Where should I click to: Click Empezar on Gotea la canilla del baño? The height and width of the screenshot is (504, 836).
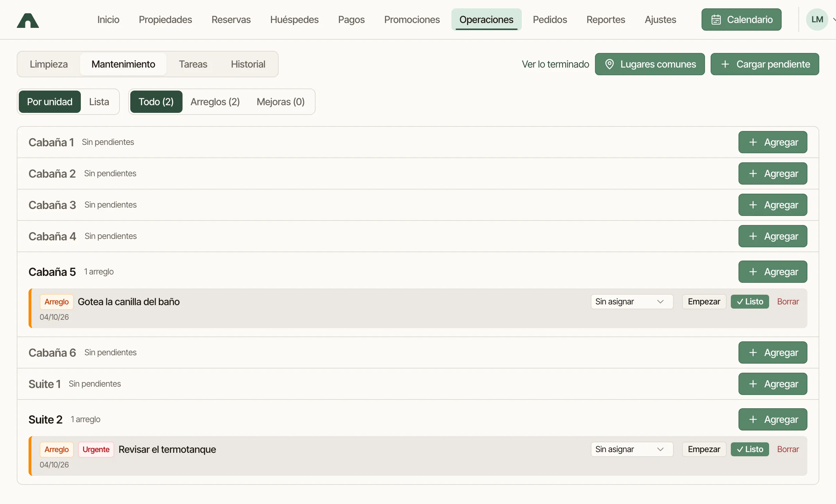[x=704, y=302]
